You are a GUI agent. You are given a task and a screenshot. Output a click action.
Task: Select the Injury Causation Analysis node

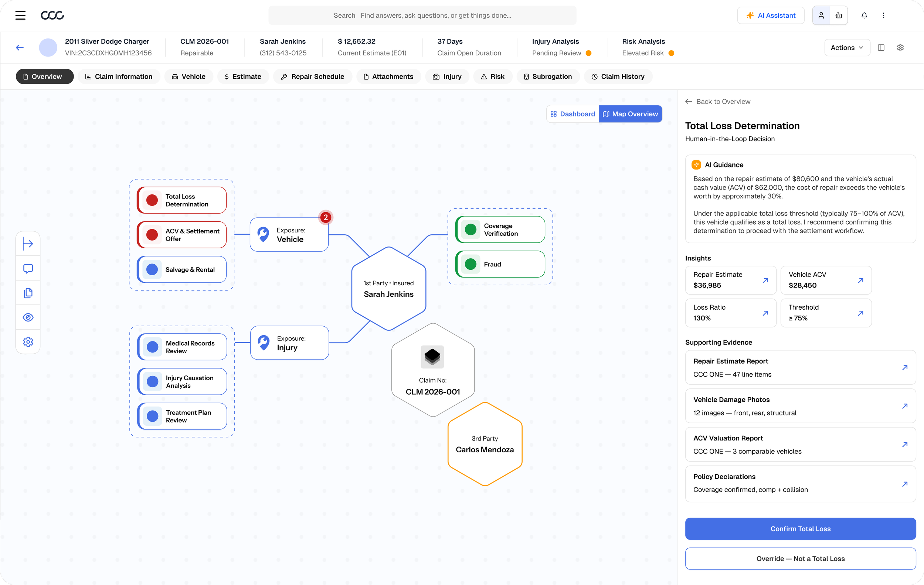(x=182, y=381)
